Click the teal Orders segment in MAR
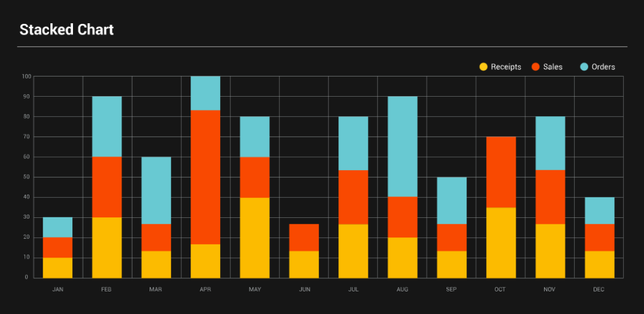 click(156, 190)
